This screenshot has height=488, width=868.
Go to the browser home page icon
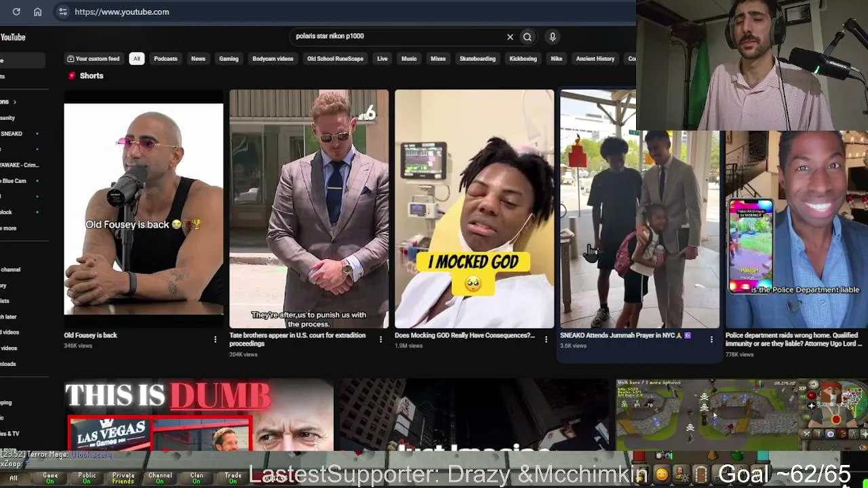(38, 12)
